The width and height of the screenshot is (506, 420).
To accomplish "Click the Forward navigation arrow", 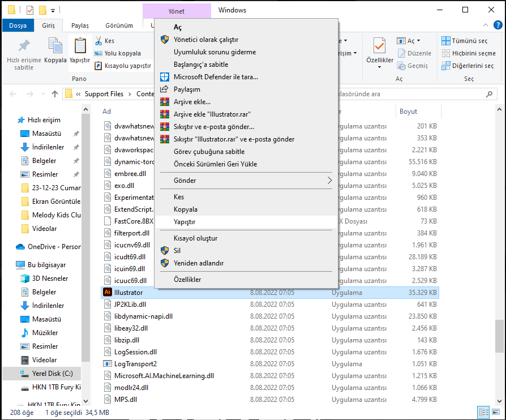I will [x=29, y=94].
